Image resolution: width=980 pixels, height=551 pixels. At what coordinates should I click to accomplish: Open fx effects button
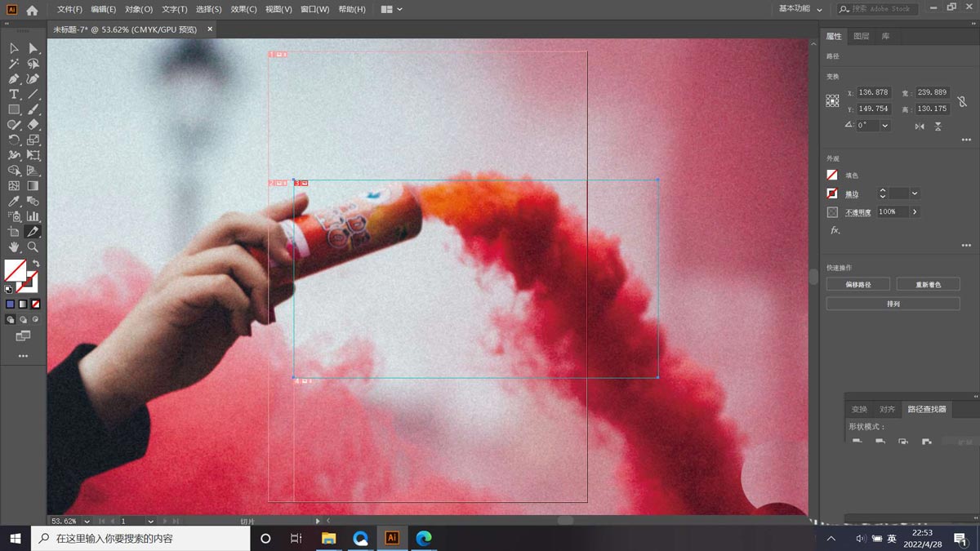835,230
